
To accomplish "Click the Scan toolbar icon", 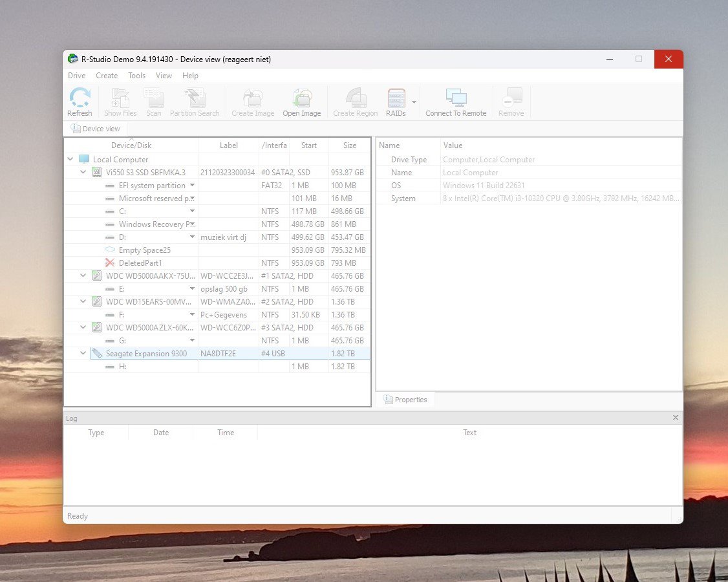I will [154, 99].
